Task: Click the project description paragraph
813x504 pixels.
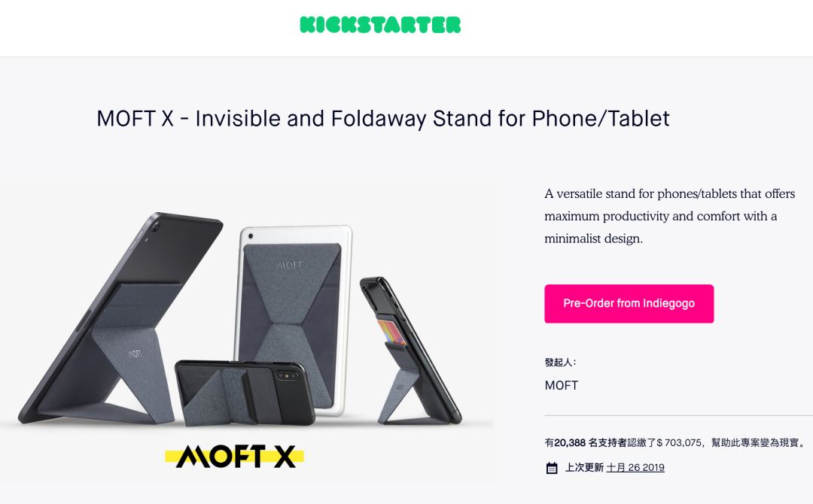Action: [x=669, y=216]
